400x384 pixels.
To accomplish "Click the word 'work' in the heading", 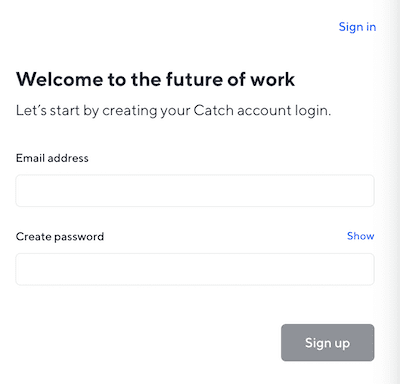I will 273,79.
